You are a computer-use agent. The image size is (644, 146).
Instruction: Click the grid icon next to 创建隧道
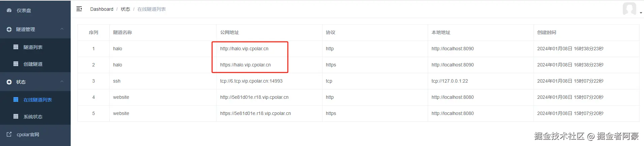16,64
